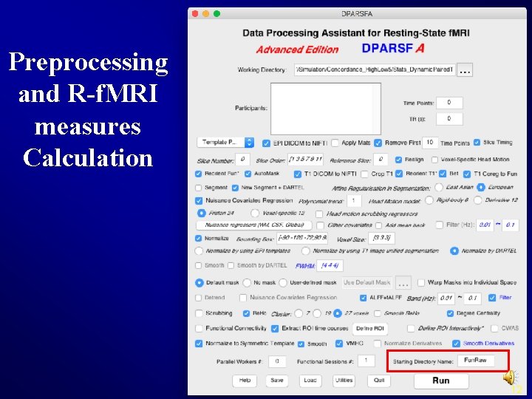Select Normalize by DARTEL radio button
This screenshot has width=532, height=399.
point(454,251)
